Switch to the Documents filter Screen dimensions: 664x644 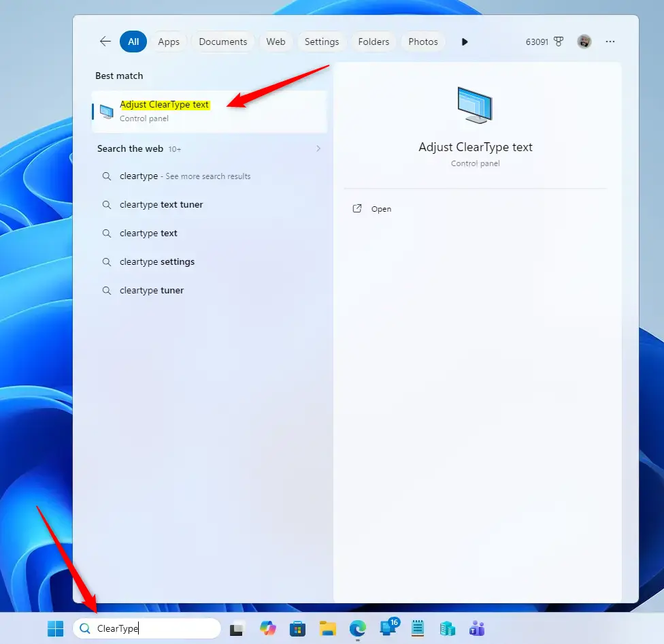(222, 42)
